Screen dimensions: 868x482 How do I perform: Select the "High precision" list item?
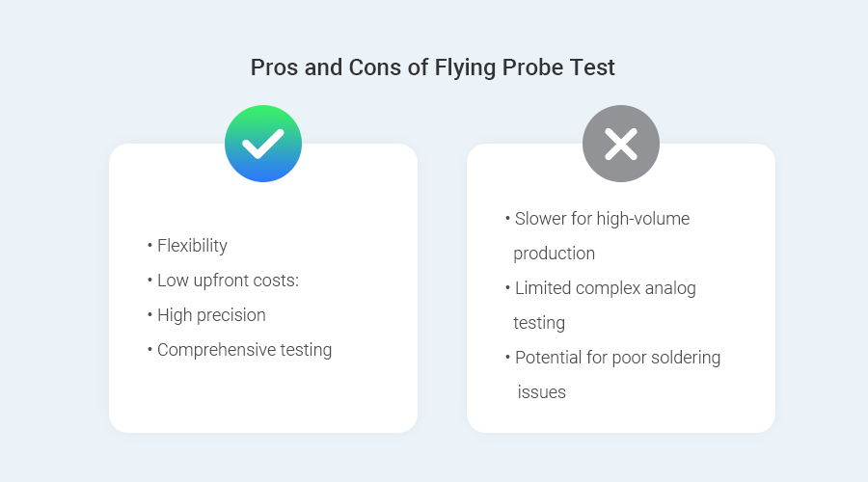(211, 315)
